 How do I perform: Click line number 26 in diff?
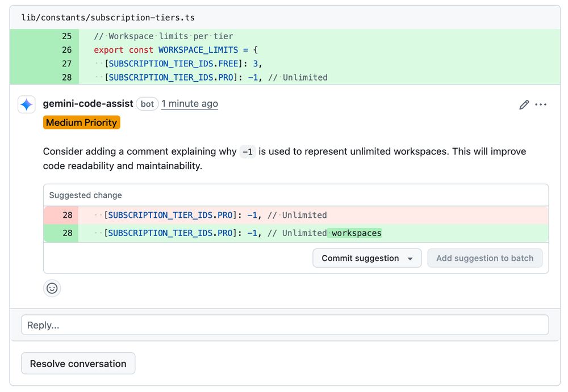tap(66, 50)
